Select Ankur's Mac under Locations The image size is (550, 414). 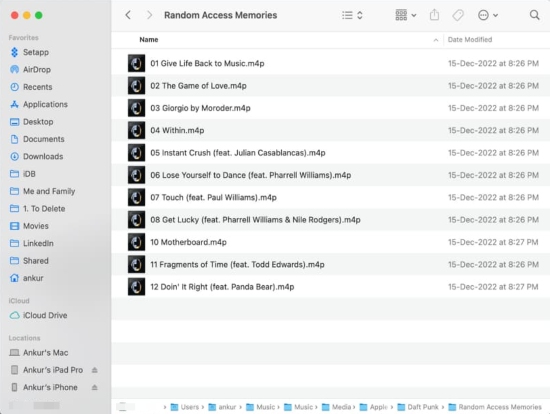39,353
